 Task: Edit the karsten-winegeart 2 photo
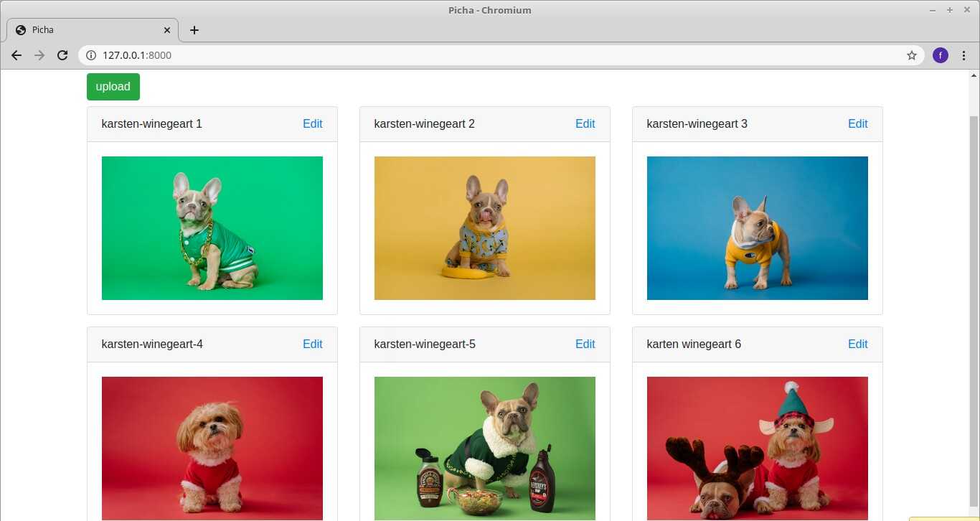tap(585, 123)
